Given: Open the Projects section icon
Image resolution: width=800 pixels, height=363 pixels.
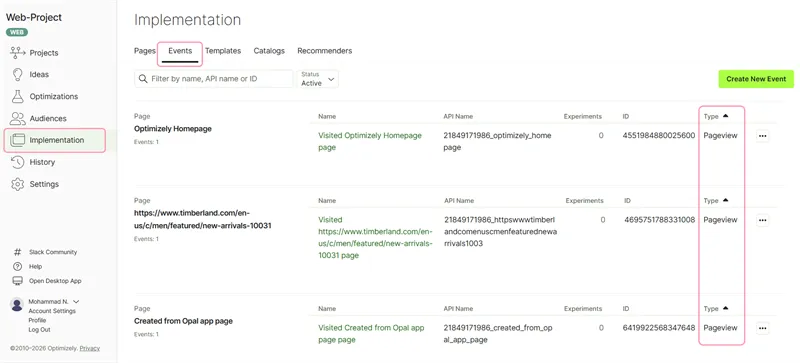Looking at the screenshot, I should (x=17, y=53).
